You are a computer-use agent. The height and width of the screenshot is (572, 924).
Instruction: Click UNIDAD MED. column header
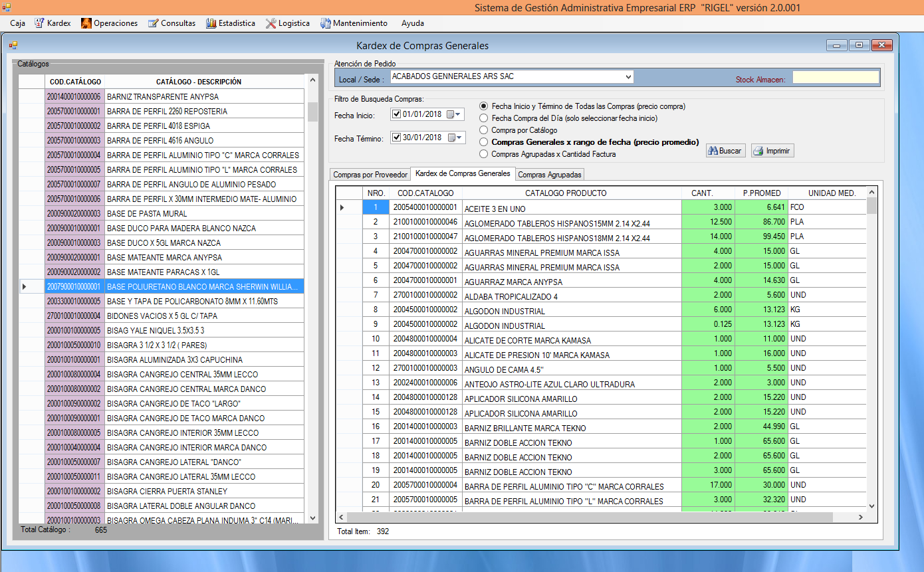(x=828, y=193)
